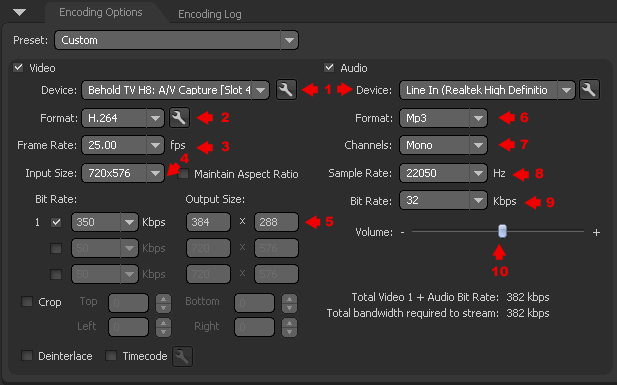Image resolution: width=617 pixels, height=385 pixels.
Task: Enable second video bit rate stream checkbox
Action: click(x=56, y=248)
